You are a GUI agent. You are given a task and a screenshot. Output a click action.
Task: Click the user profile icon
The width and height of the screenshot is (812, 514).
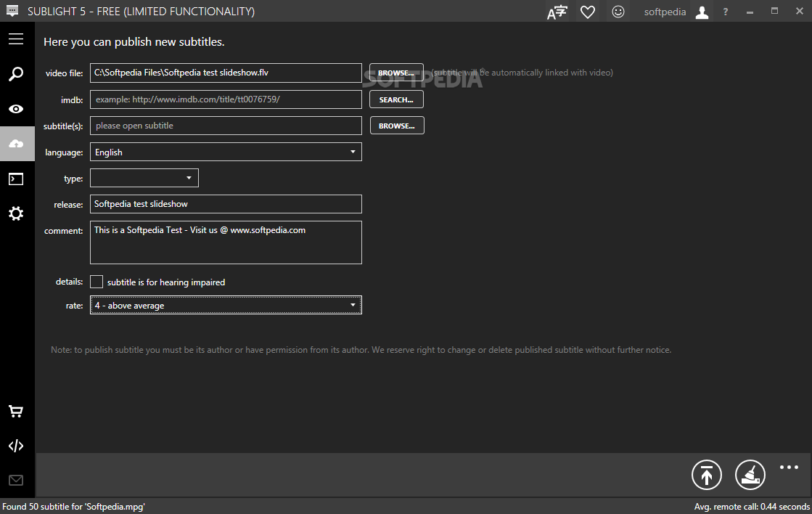[702, 12]
